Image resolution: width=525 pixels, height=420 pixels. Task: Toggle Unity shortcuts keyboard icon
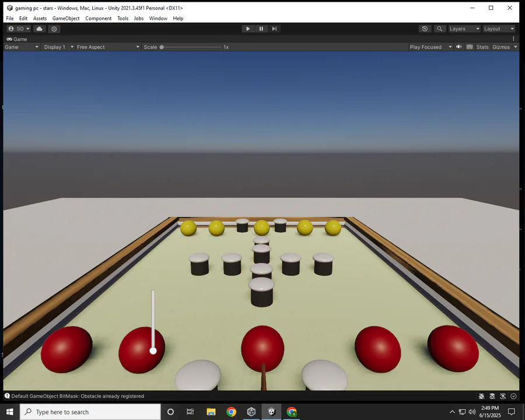pos(470,47)
